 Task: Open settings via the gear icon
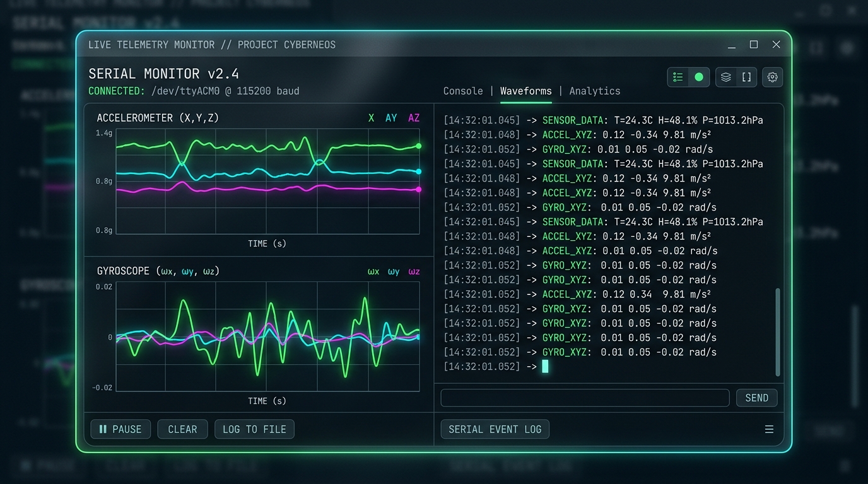click(773, 77)
